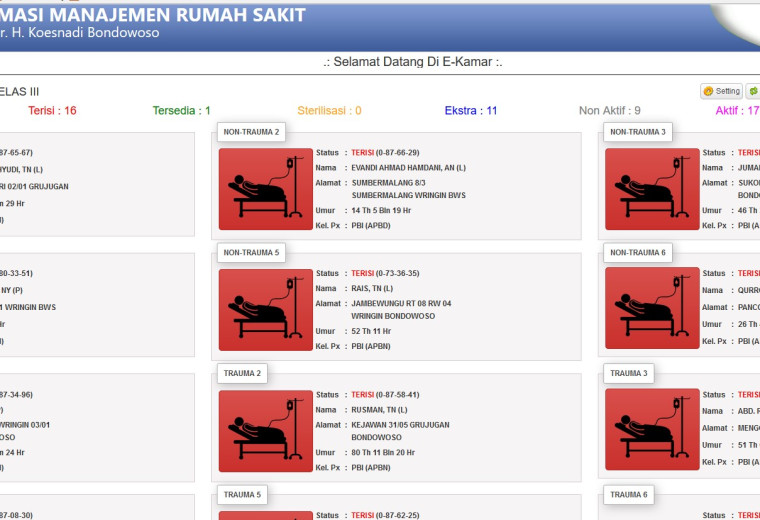760x520 pixels.
Task: Click the Non Aktif : 9 counter
Action: point(609,110)
